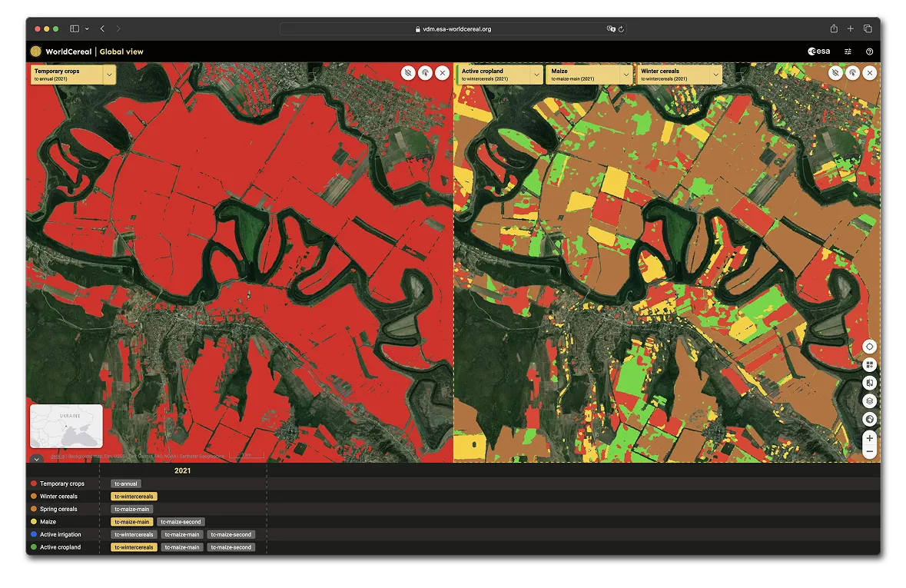Click the pointer interaction icon on left map

click(x=425, y=73)
